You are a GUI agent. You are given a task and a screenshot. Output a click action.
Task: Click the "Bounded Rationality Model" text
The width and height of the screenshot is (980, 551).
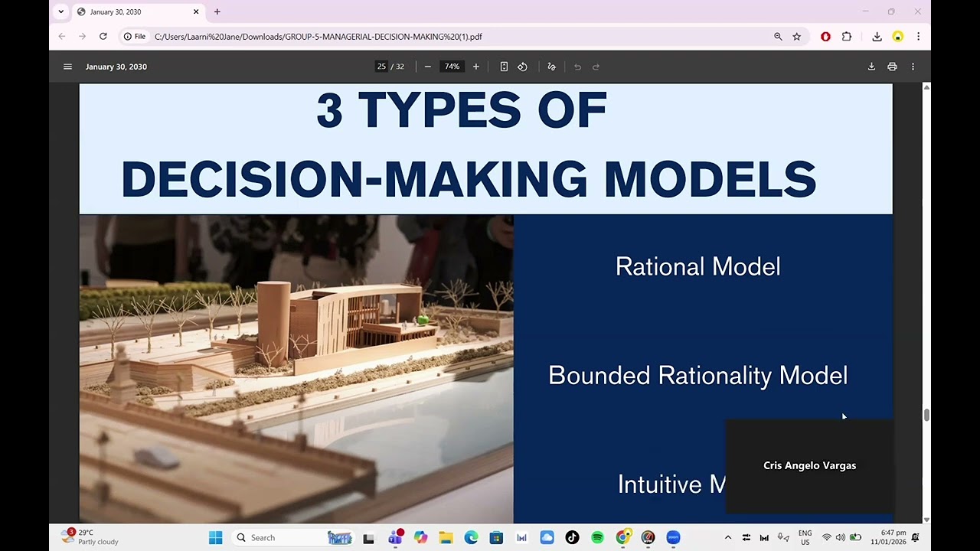click(x=697, y=375)
